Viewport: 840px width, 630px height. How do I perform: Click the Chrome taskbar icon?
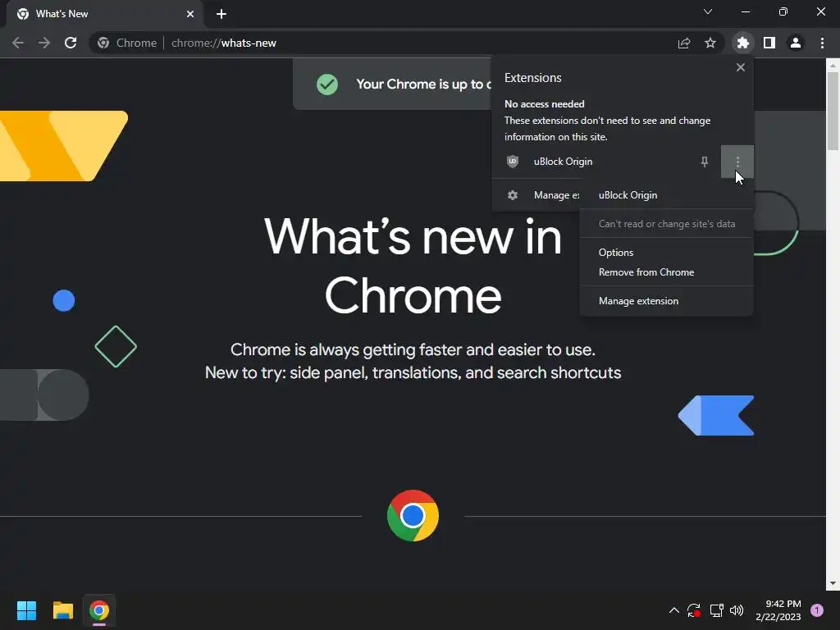tap(99, 610)
